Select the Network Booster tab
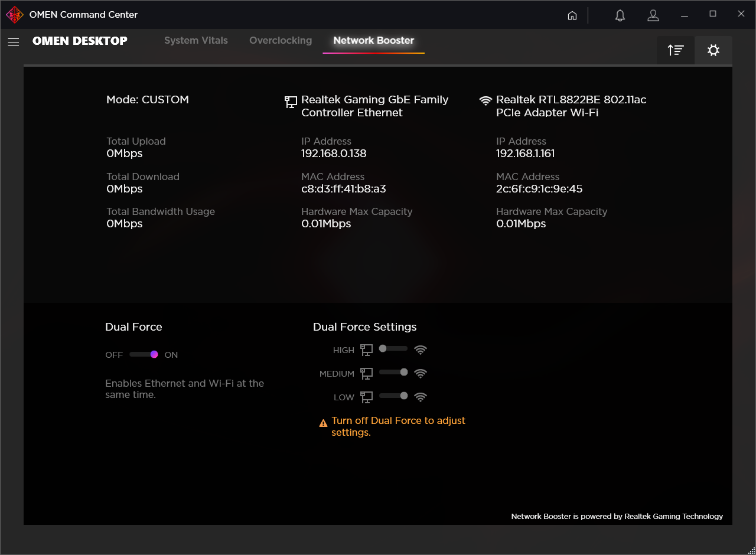This screenshot has width=756, height=555. 374,41
